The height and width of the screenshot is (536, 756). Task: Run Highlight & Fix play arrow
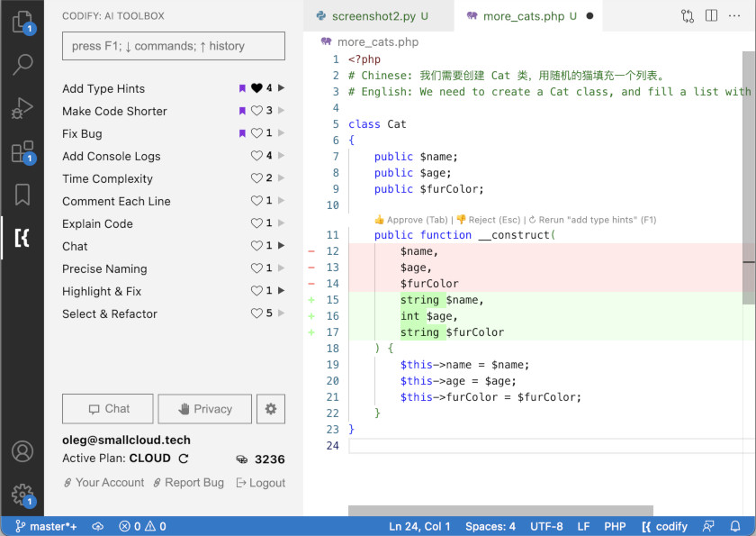point(281,290)
